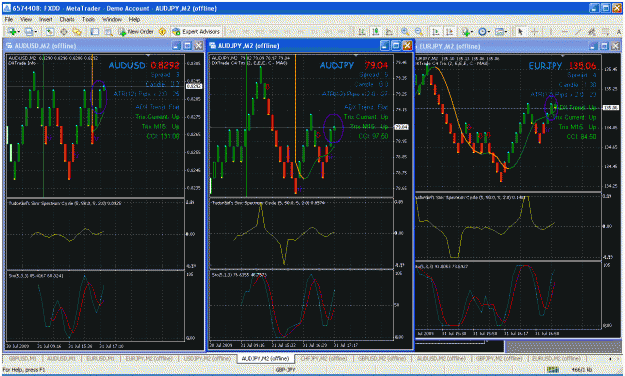Click the EURJPY 135.06 price label
625x376 pixels.
562,66
